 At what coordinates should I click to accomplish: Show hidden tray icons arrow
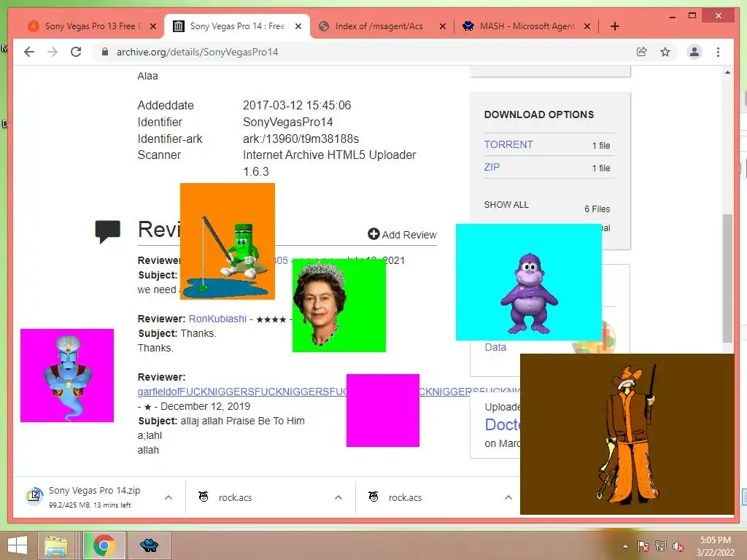625,546
